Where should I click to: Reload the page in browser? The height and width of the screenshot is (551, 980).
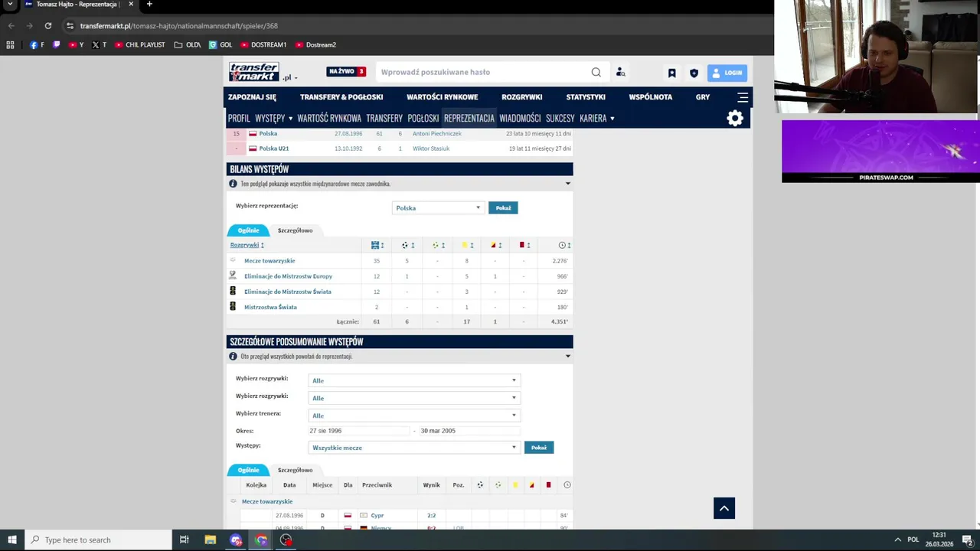[47, 25]
